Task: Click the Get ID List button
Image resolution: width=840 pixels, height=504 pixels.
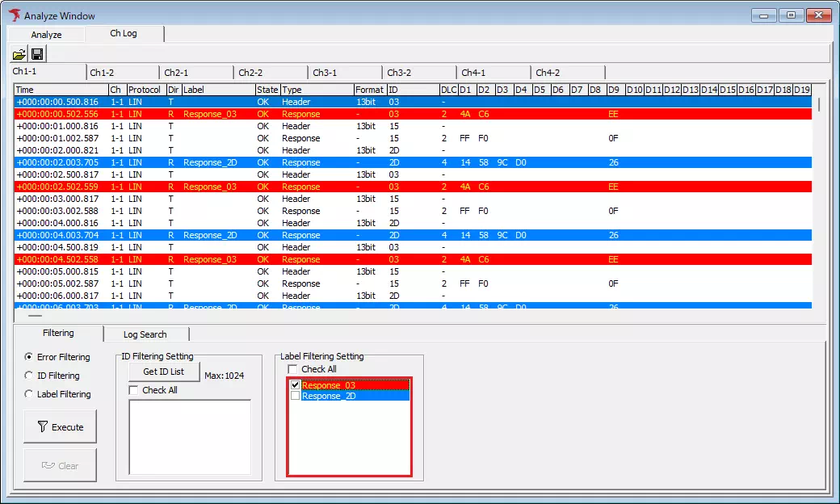Action: 163,372
